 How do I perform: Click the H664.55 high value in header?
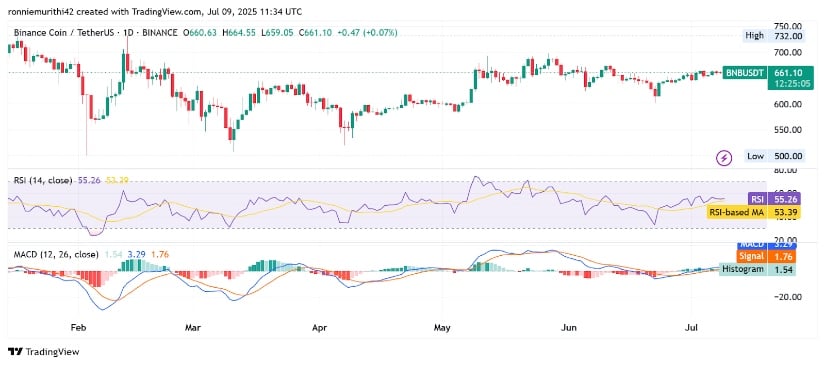[x=240, y=33]
